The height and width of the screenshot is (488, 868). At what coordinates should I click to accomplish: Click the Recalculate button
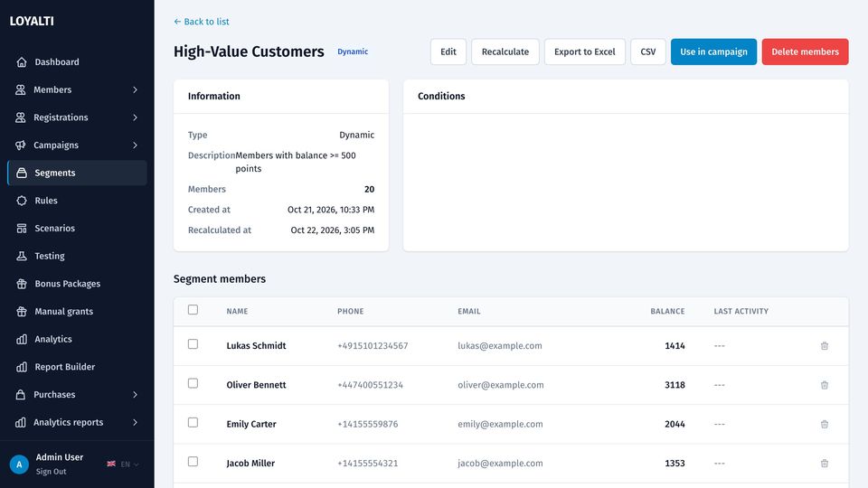point(505,52)
